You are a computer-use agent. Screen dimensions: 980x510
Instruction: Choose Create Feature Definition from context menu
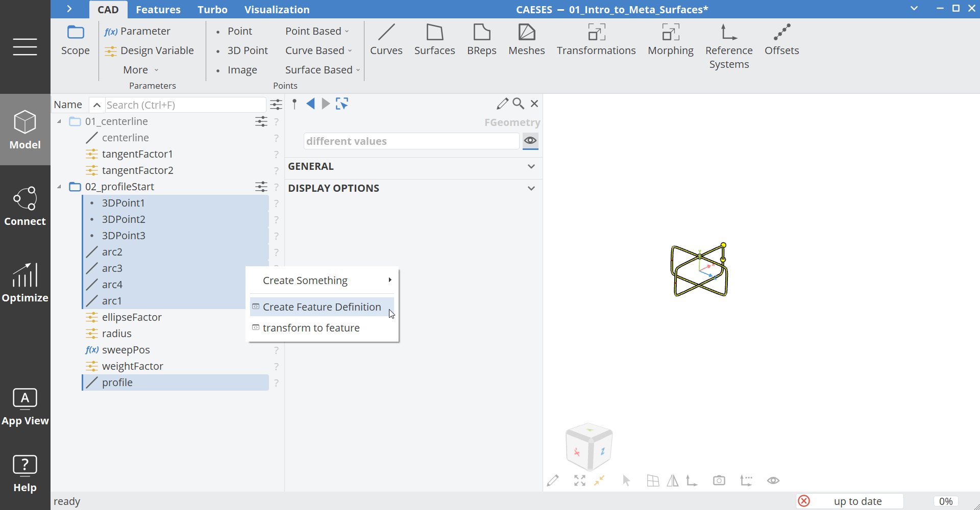tap(322, 307)
